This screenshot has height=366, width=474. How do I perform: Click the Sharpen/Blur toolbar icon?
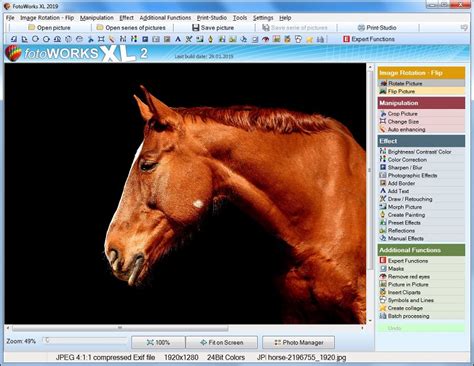click(145, 39)
